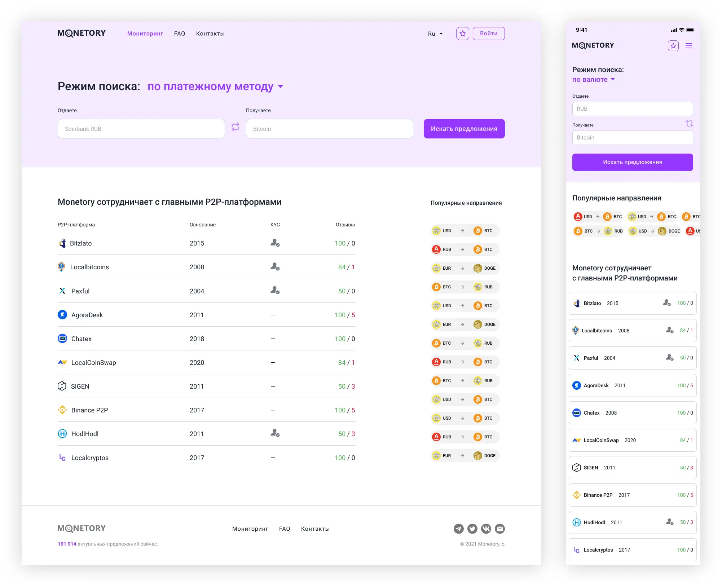This screenshot has width=722, height=588.
Task: Tap the mobile USD to DOGE direction chip
Action: pyautogui.click(x=654, y=231)
